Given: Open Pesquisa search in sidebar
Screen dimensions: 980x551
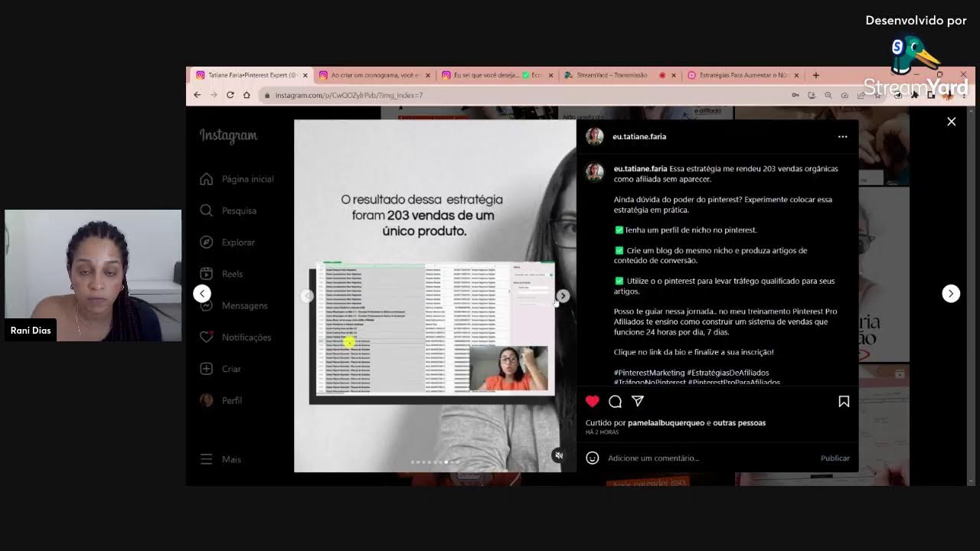Looking at the screenshot, I should tap(228, 210).
